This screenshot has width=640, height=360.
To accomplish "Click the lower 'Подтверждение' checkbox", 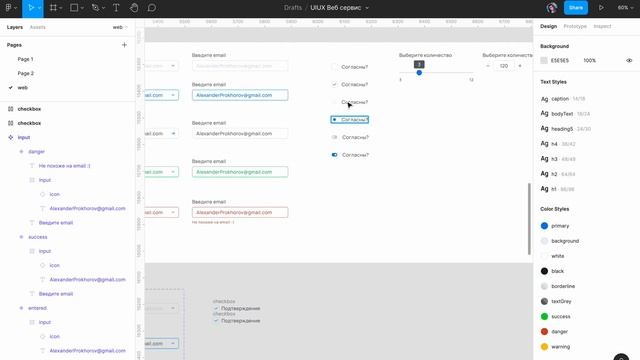I will click(216, 321).
